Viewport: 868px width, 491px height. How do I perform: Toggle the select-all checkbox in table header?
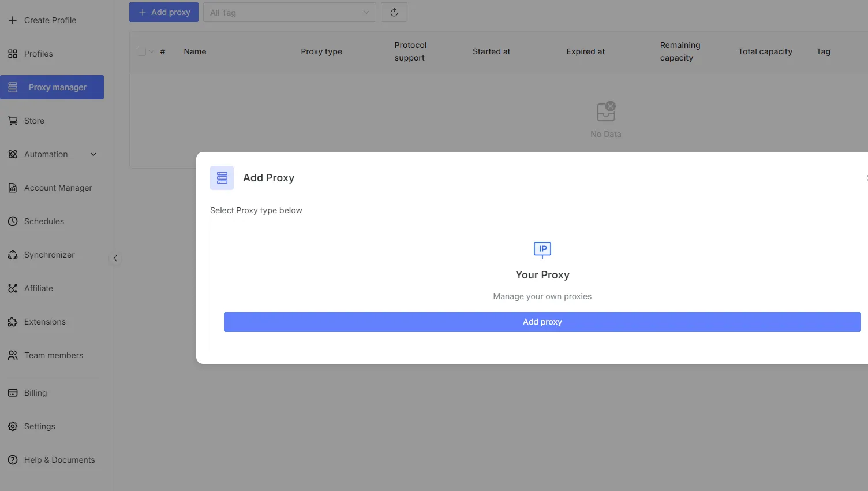(141, 51)
